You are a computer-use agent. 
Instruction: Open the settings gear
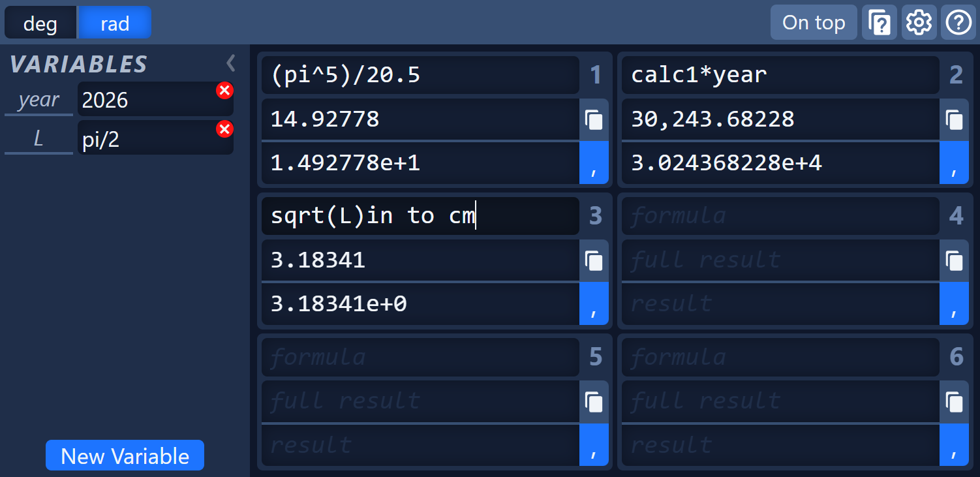click(x=919, y=22)
